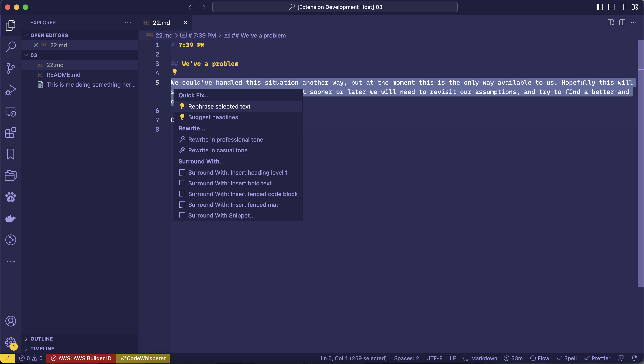The width and height of the screenshot is (644, 364).
Task: Open the Docker view
Action: click(11, 218)
